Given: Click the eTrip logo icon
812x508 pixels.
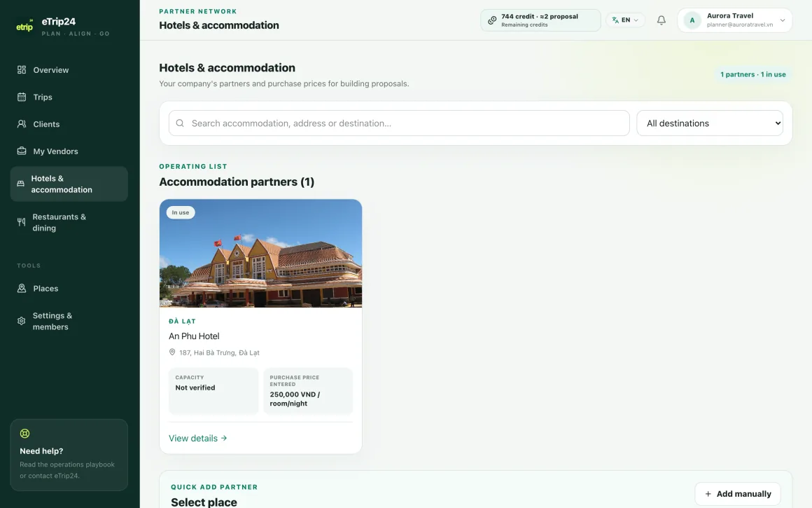Looking at the screenshot, I should [24, 26].
